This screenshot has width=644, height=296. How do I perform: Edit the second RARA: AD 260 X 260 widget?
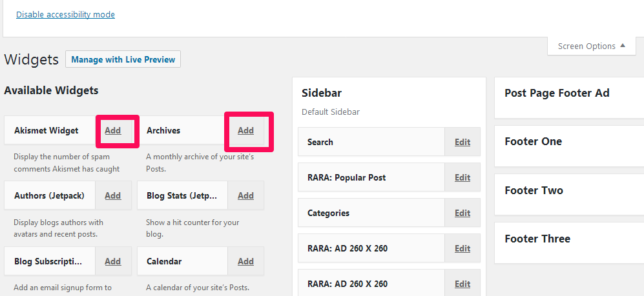click(462, 284)
